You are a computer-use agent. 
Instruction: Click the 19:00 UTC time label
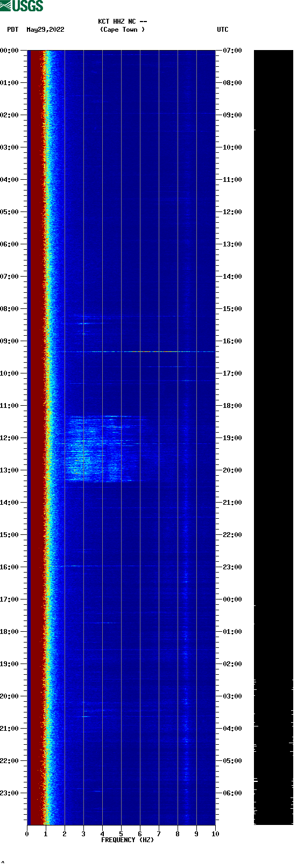click(x=232, y=438)
